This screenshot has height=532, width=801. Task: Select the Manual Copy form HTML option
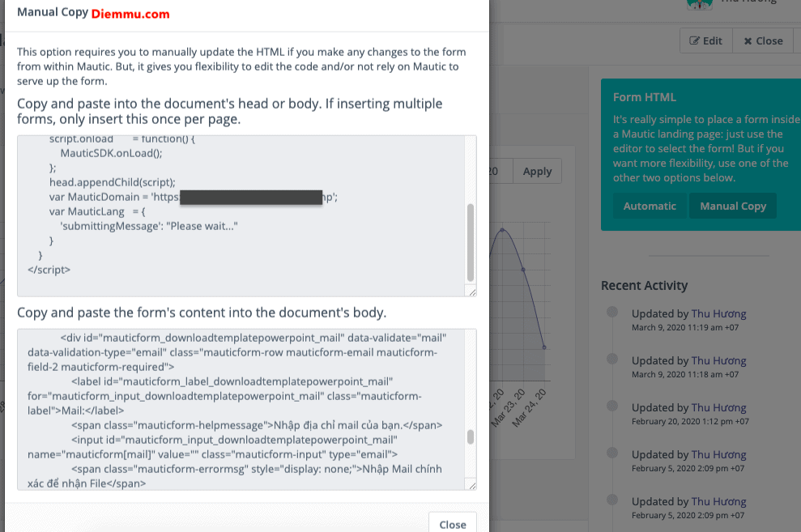pyautogui.click(x=732, y=206)
